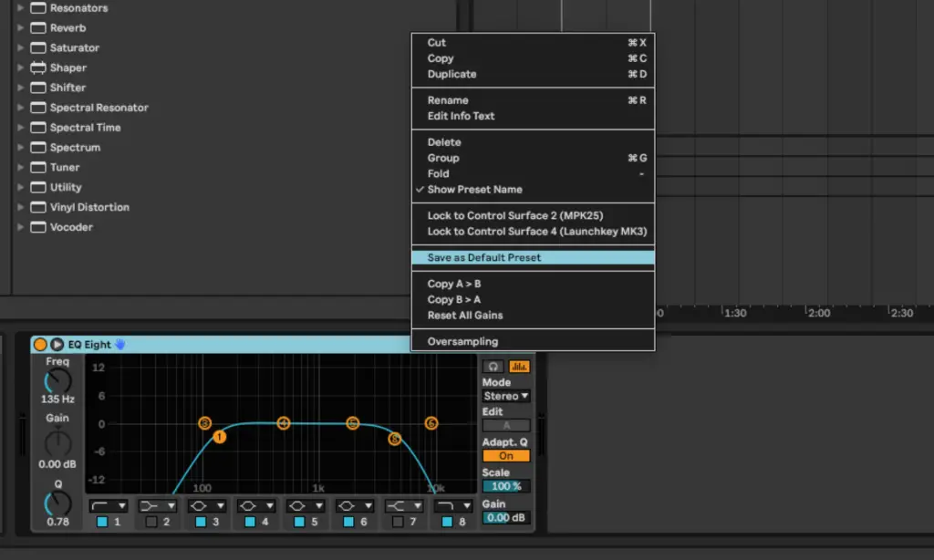Open band 8 filter type dropdown

tap(453, 506)
